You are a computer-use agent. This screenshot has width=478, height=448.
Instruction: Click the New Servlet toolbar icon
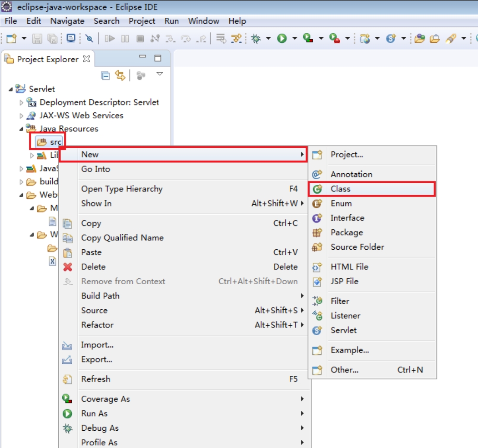coord(391,38)
